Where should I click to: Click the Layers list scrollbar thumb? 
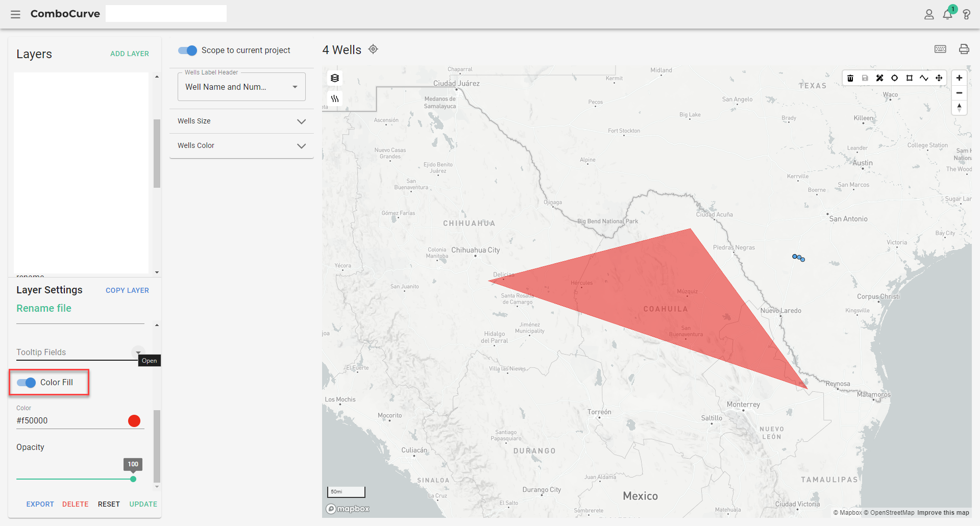157,153
